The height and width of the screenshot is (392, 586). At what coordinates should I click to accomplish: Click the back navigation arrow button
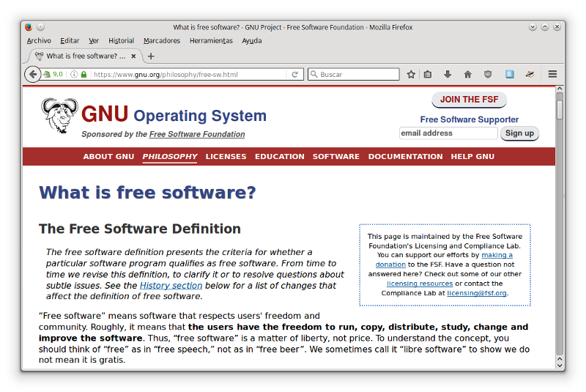pos(32,74)
